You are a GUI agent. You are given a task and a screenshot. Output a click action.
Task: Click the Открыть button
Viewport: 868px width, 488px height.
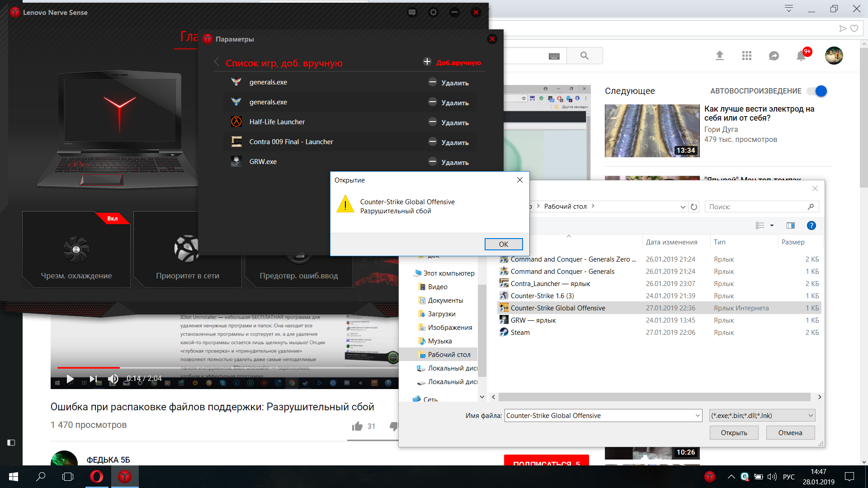coord(734,433)
